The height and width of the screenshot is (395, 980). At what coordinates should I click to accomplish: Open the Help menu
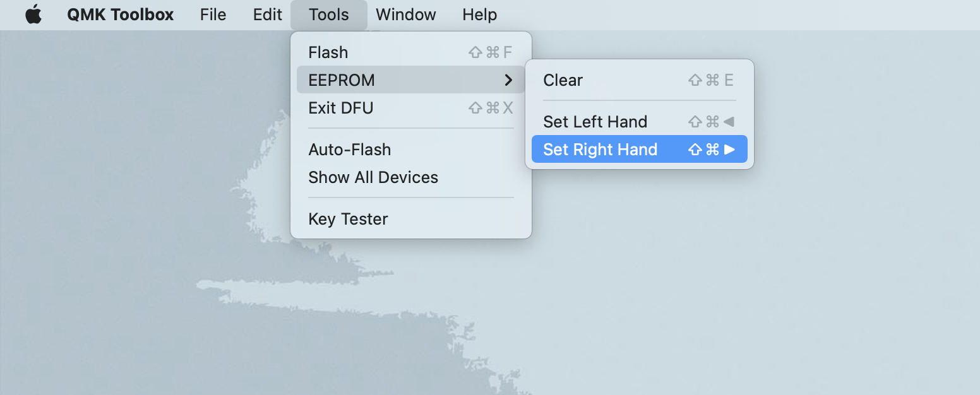coord(479,15)
